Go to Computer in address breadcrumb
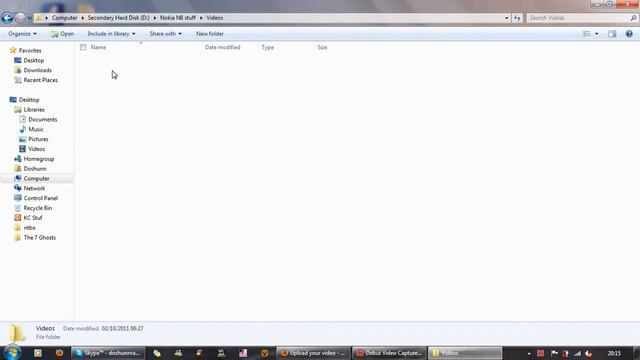The height and width of the screenshot is (360, 640). (64, 18)
